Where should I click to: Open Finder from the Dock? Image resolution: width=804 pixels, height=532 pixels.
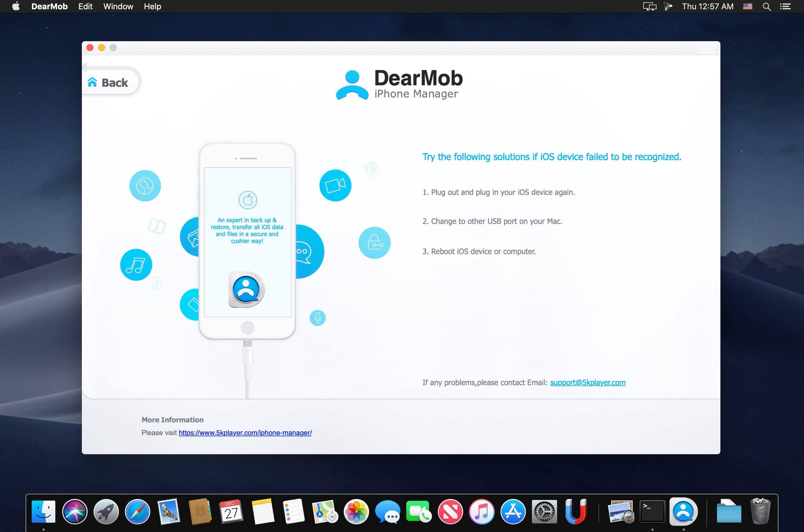44,511
